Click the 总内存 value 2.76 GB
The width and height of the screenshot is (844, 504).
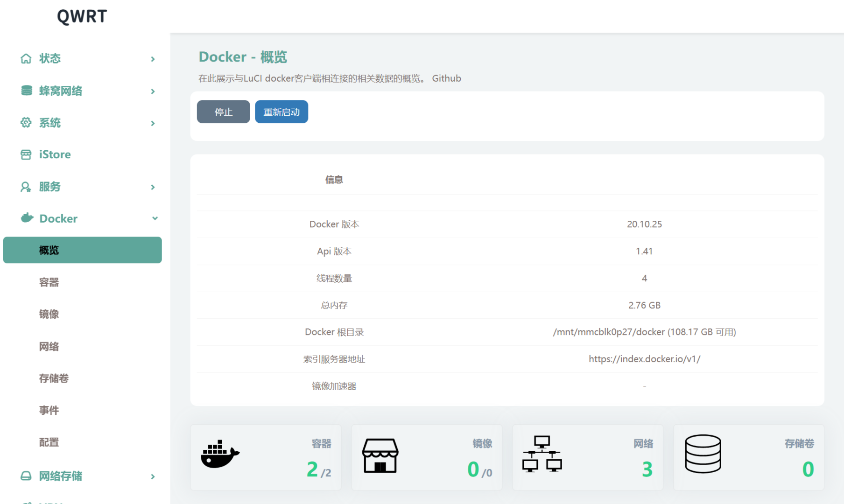[x=644, y=305]
